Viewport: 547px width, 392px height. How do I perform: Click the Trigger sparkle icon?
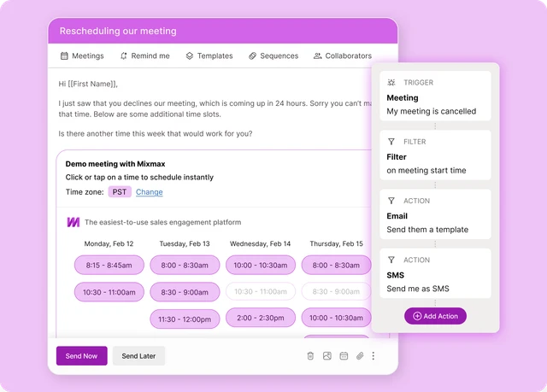[391, 83]
